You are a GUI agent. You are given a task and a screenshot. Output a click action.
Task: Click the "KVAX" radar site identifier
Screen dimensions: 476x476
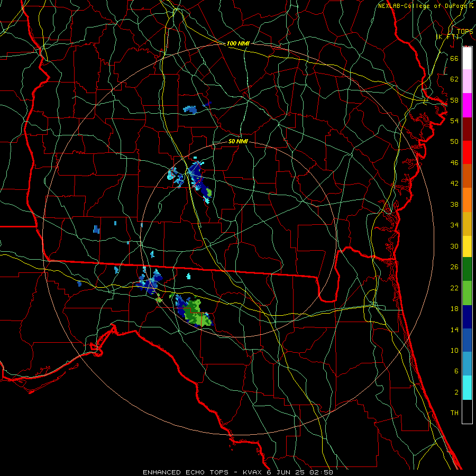253,472
